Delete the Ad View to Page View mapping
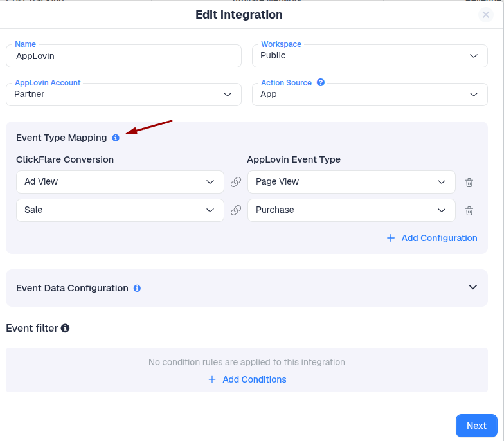Image resolution: width=504 pixels, height=441 pixels. coord(469,183)
